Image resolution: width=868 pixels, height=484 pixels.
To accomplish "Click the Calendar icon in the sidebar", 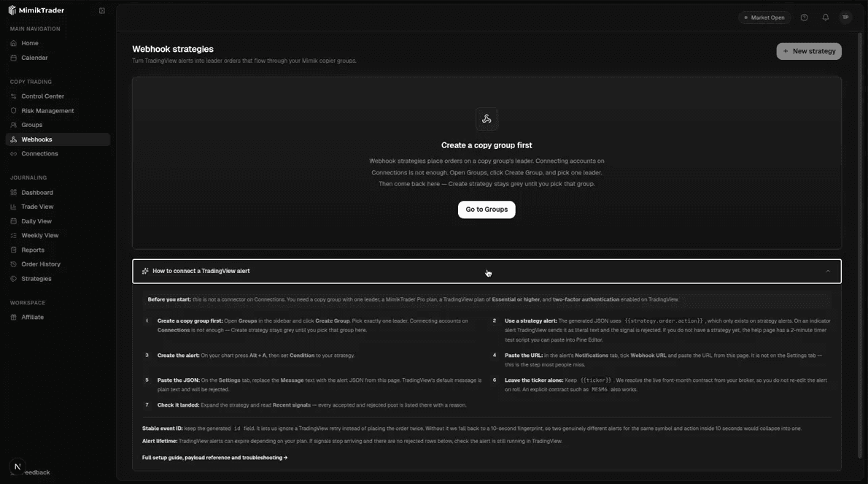I will click(x=14, y=58).
